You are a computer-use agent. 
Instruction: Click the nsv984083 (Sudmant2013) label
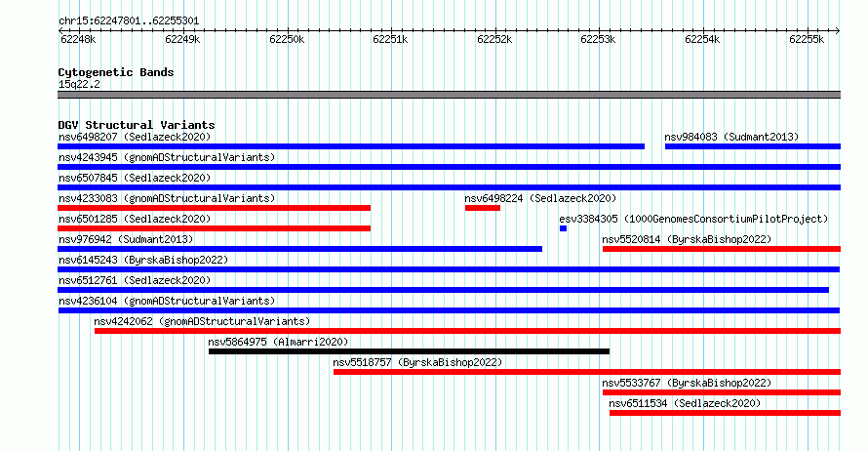click(731, 137)
